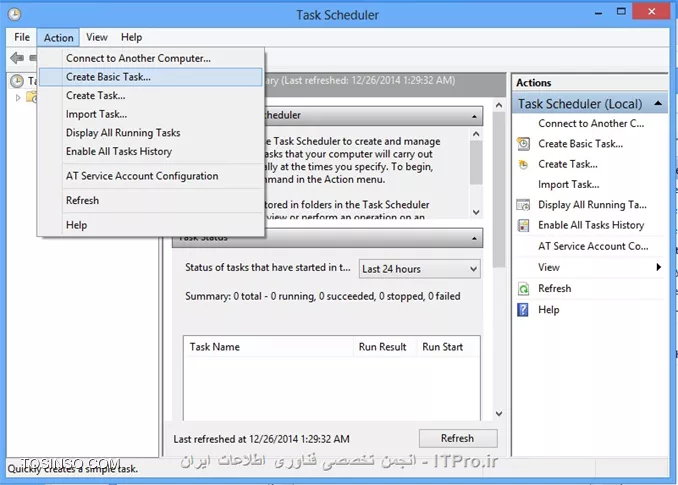Click the Actions pane header
This screenshot has height=485, width=678.
[590, 83]
